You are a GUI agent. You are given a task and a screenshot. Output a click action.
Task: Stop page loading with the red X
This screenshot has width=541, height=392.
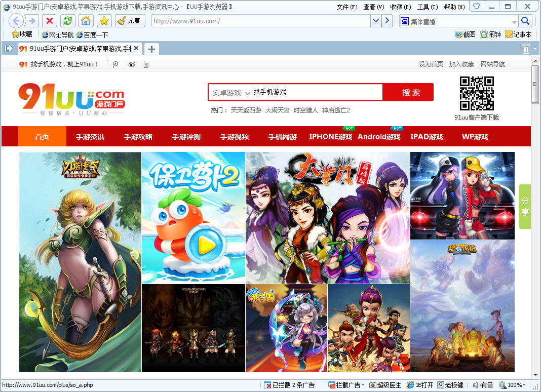tap(50, 21)
